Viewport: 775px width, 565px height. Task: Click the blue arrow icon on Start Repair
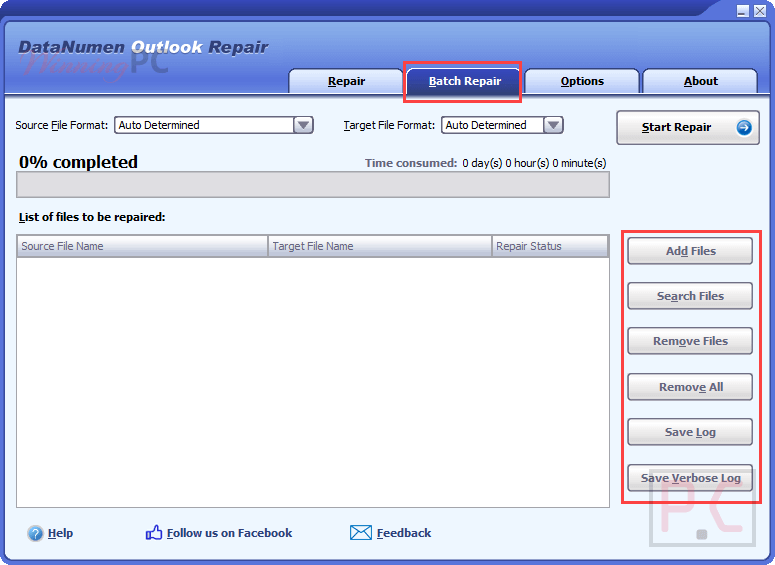743,128
